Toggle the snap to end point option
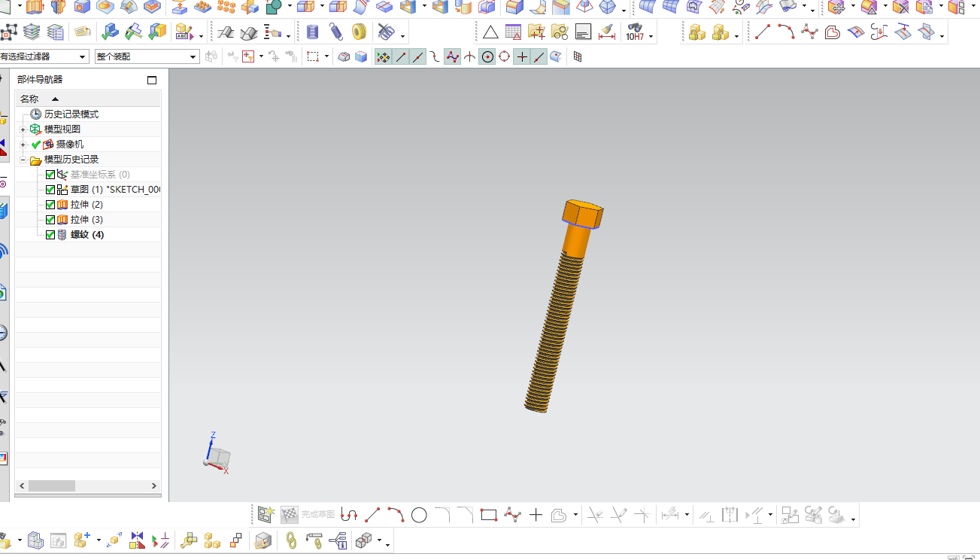Screen dimensions: 980x560 tap(401, 56)
